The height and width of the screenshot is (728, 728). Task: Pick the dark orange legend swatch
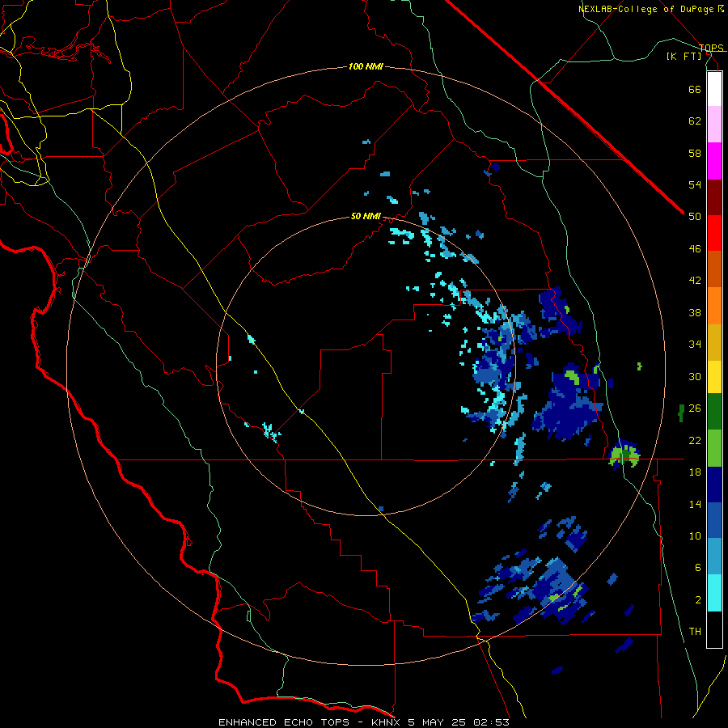click(x=714, y=269)
